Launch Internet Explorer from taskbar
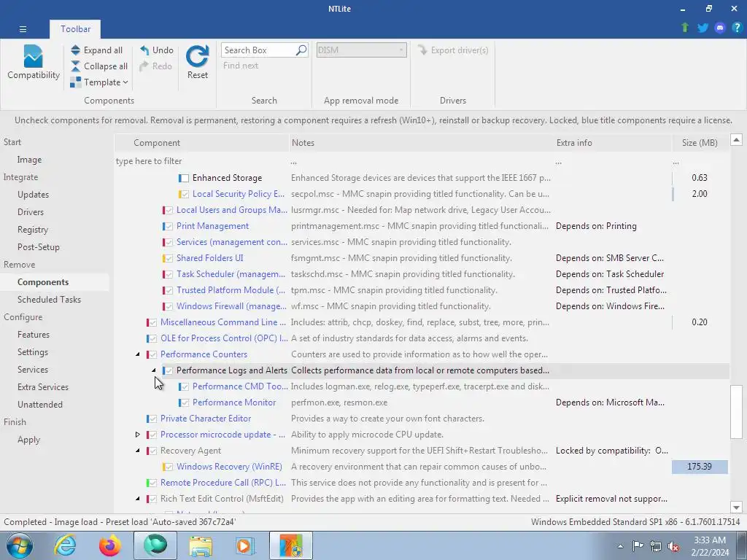747x560 pixels. coord(65,545)
